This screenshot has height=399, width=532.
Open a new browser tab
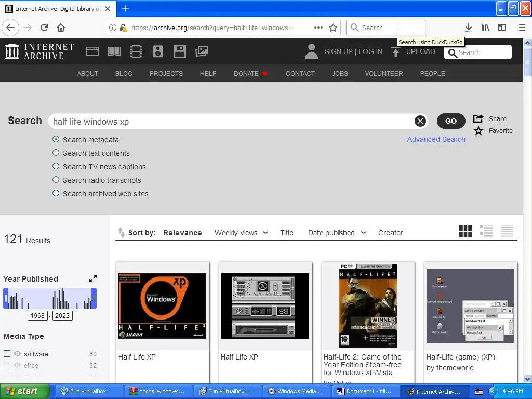pyautogui.click(x=125, y=8)
